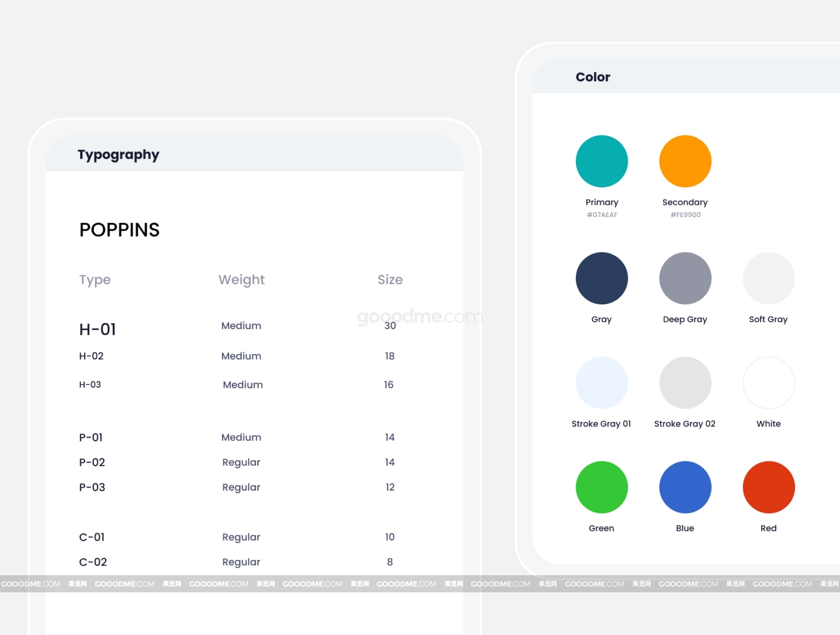Click the #FE9900 hex code
Screen dimensions: 840x635
point(686,215)
